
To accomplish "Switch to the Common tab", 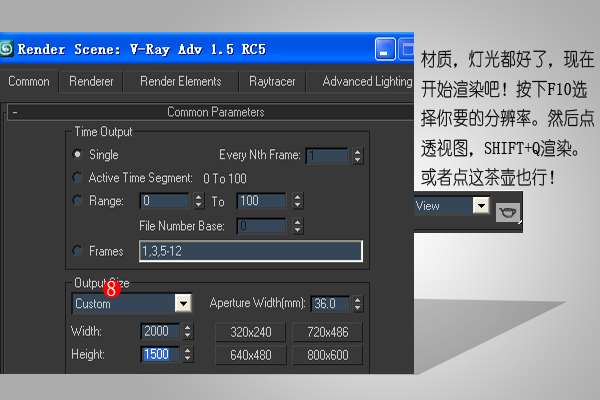I will tap(29, 82).
